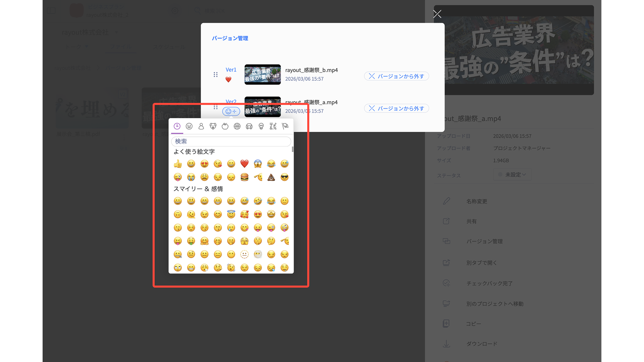
Task: Select the People emoji category tab
Action: coord(201,126)
